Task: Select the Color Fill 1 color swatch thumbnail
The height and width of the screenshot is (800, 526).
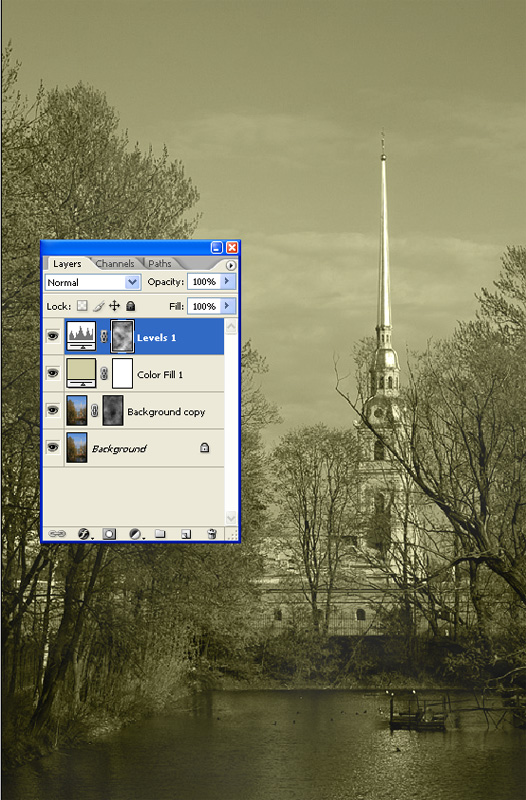Action: point(81,373)
